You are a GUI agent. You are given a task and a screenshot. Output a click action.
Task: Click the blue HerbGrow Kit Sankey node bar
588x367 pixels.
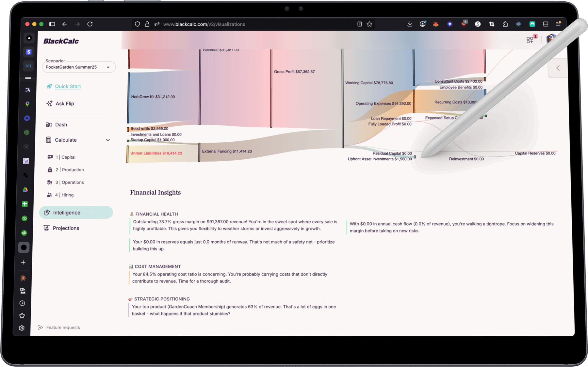[x=129, y=97]
